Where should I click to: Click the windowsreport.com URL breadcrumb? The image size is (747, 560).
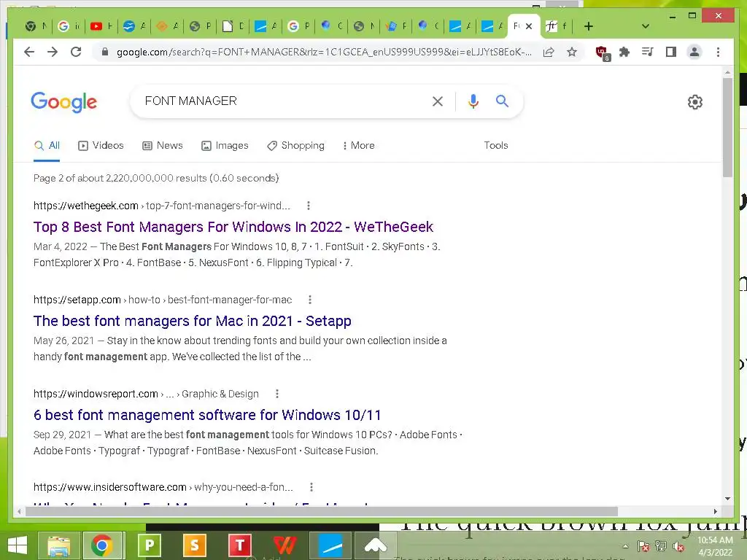(x=146, y=394)
